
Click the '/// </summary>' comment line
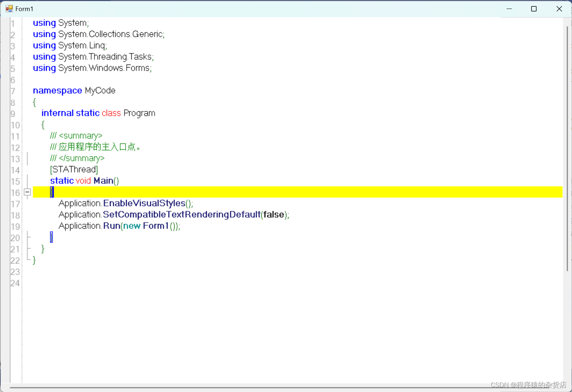coord(77,158)
